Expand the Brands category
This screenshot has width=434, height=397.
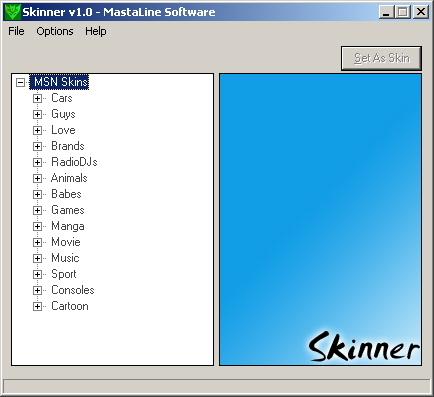pyautogui.click(x=37, y=146)
